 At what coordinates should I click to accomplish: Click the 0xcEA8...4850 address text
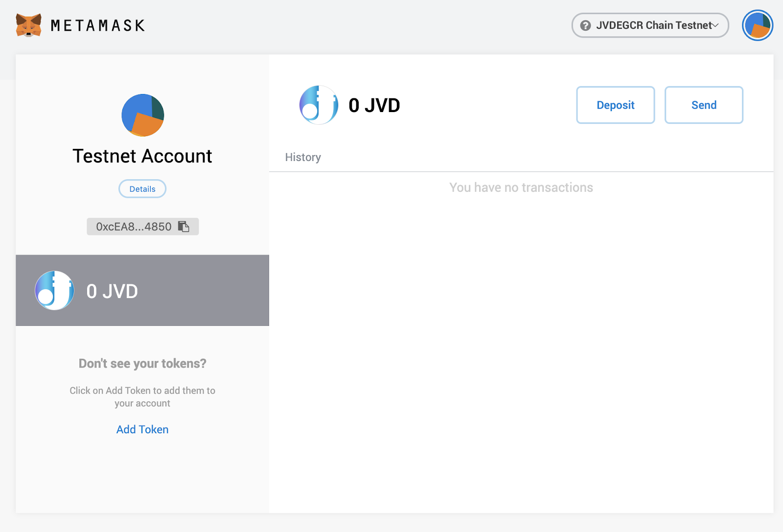click(134, 227)
